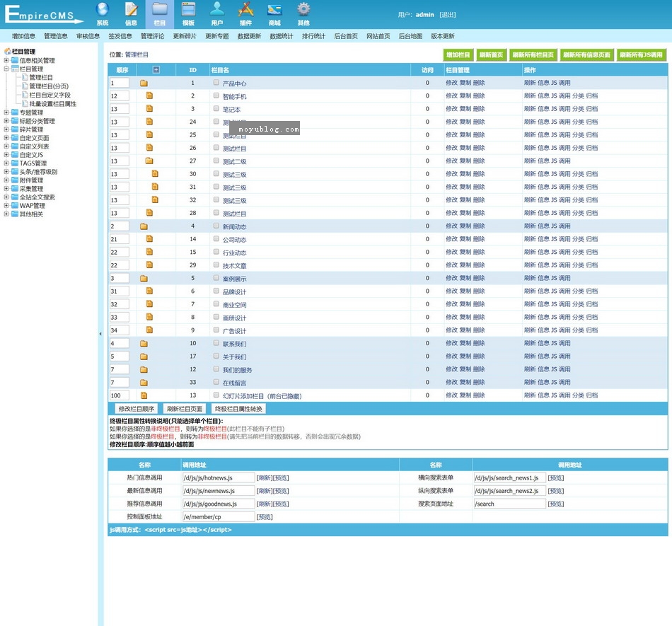Screen dimensions: 672x626
Task: Click folder icon of 案例展示 row
Action: point(144,279)
